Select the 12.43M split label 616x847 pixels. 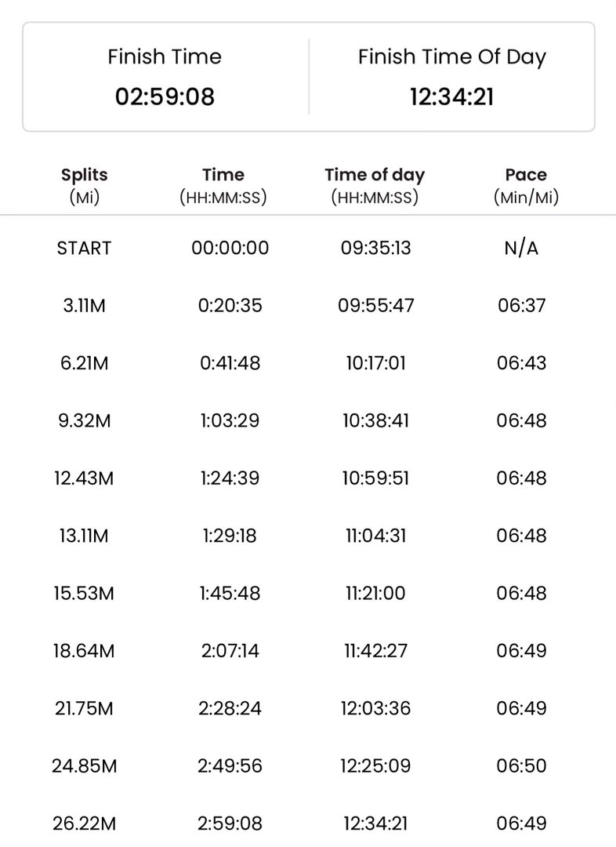tap(84, 478)
